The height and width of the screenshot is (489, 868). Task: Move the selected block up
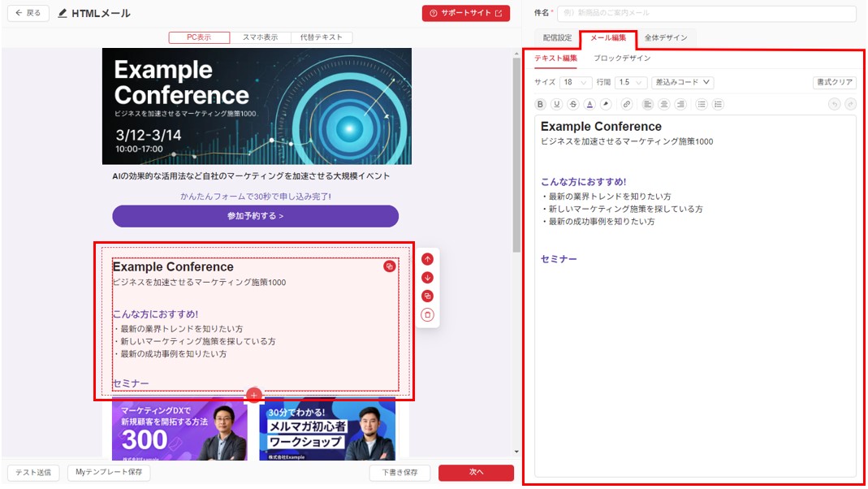[427, 259]
